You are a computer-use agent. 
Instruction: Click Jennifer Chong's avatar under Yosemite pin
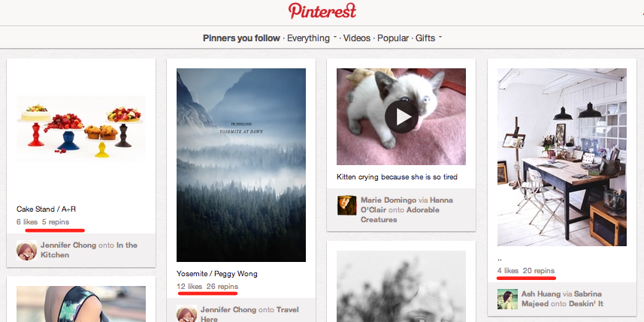(x=186, y=314)
